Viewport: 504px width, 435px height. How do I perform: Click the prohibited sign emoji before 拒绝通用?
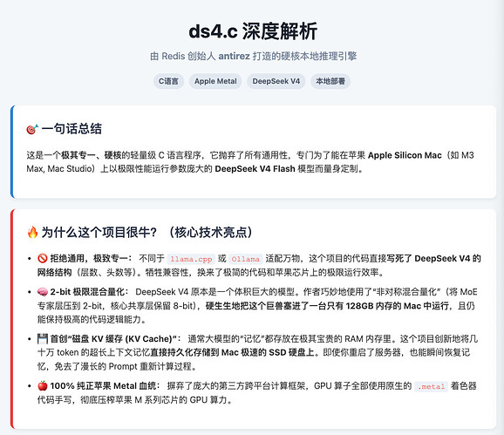(43, 258)
